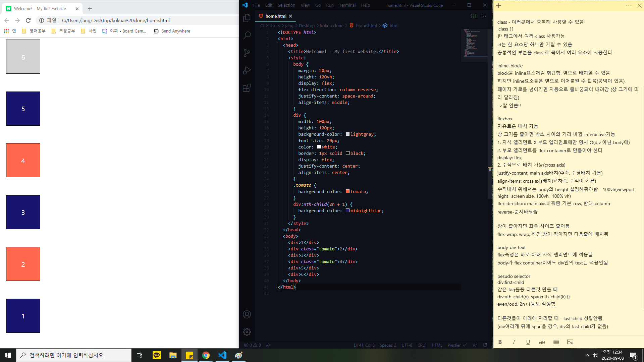Open the Search view in activity bar

(247, 35)
